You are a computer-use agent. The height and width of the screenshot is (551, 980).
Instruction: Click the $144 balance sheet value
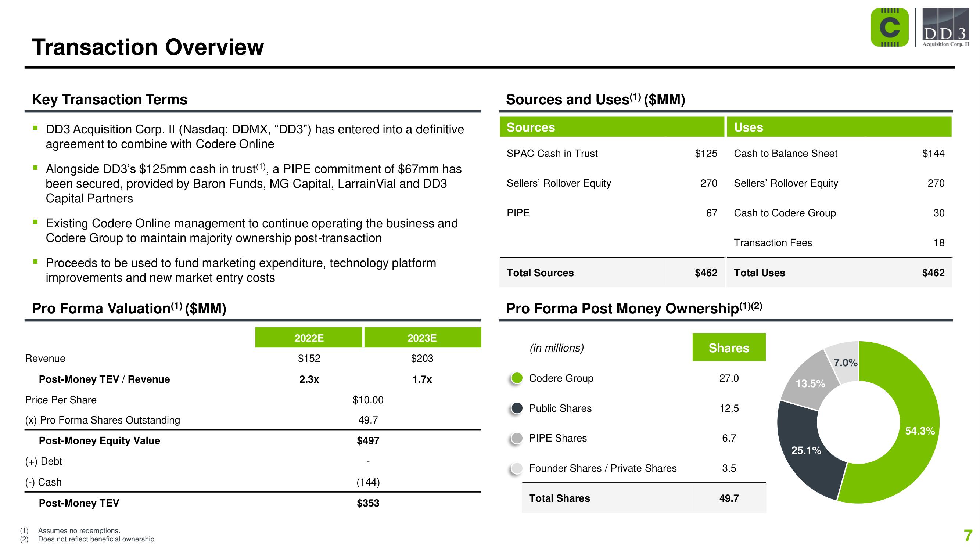[x=933, y=154]
